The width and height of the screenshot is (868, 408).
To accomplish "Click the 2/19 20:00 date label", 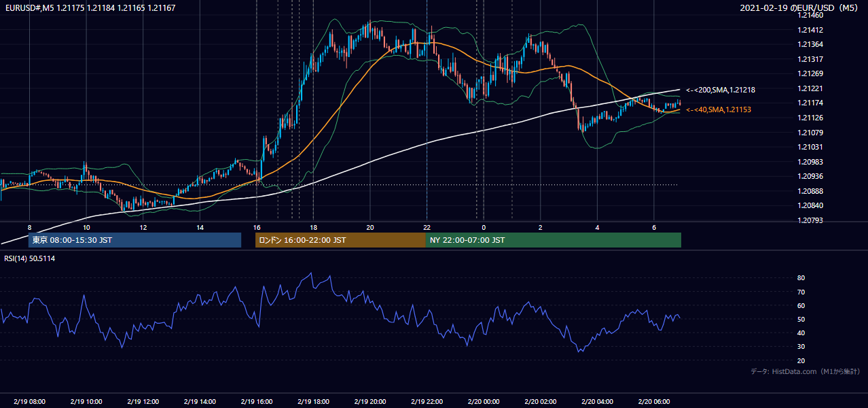I will point(369,402).
